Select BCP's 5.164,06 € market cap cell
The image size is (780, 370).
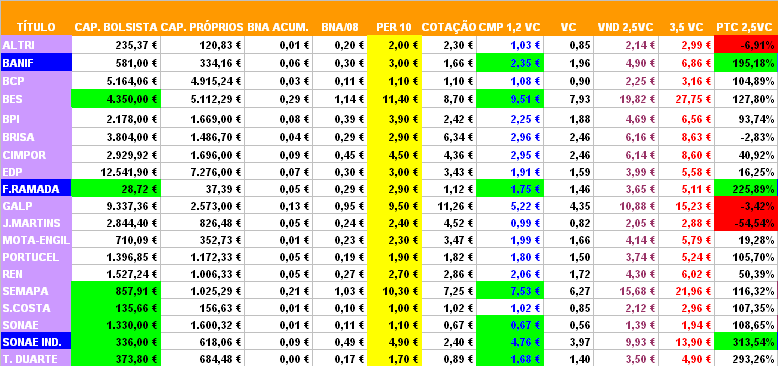(x=116, y=81)
